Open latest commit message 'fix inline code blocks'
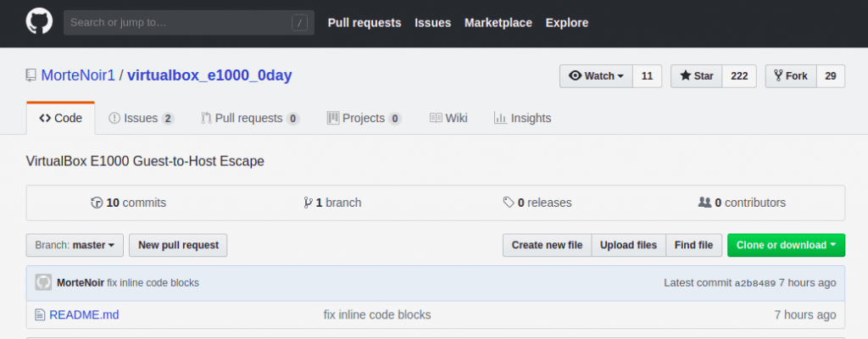This screenshot has height=339, width=868. pyautogui.click(x=153, y=283)
